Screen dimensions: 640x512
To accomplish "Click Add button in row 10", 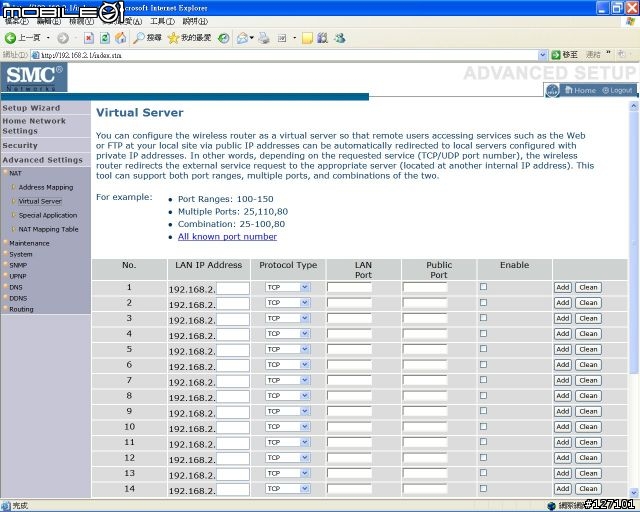I will (x=562, y=427).
